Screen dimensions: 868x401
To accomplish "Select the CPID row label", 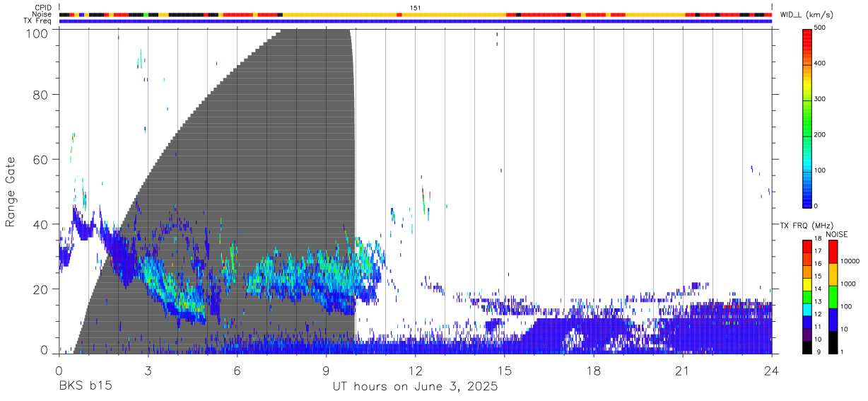I will coord(44,8).
